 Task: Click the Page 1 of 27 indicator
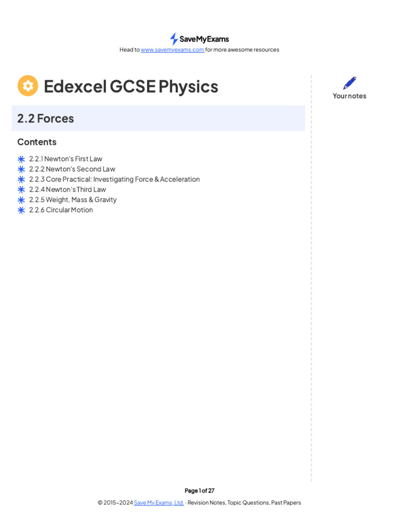pos(199,490)
